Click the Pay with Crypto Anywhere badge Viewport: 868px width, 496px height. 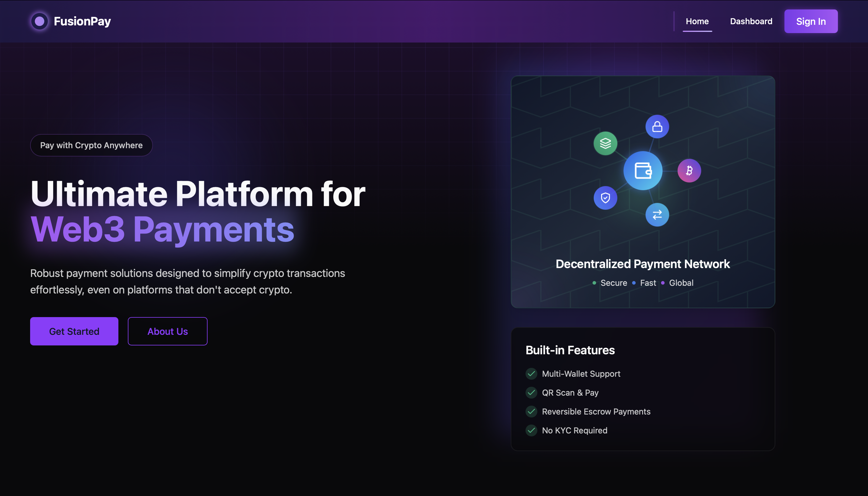coord(91,146)
